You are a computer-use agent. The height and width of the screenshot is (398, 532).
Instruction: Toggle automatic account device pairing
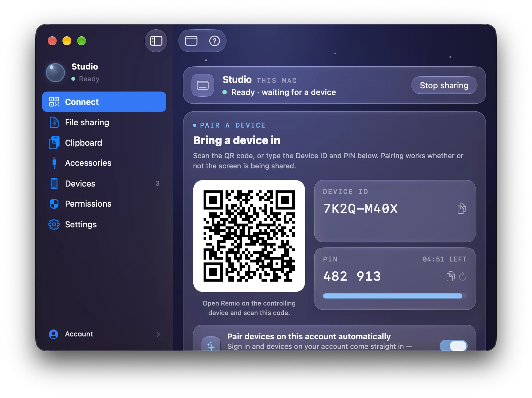454,346
